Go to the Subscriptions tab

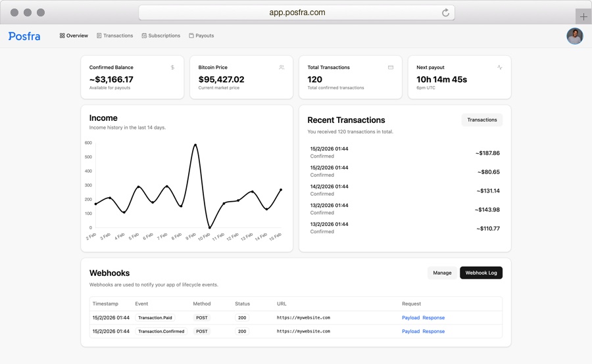coord(160,35)
